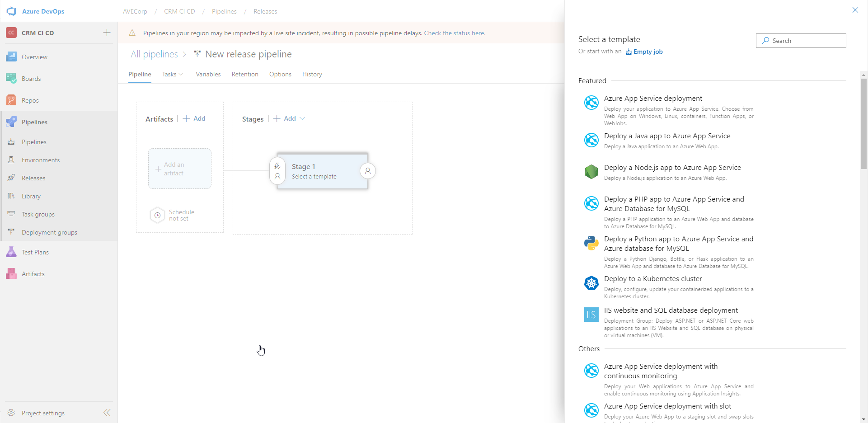868x423 pixels.
Task: Collapse the left sidebar
Action: pyautogui.click(x=107, y=413)
